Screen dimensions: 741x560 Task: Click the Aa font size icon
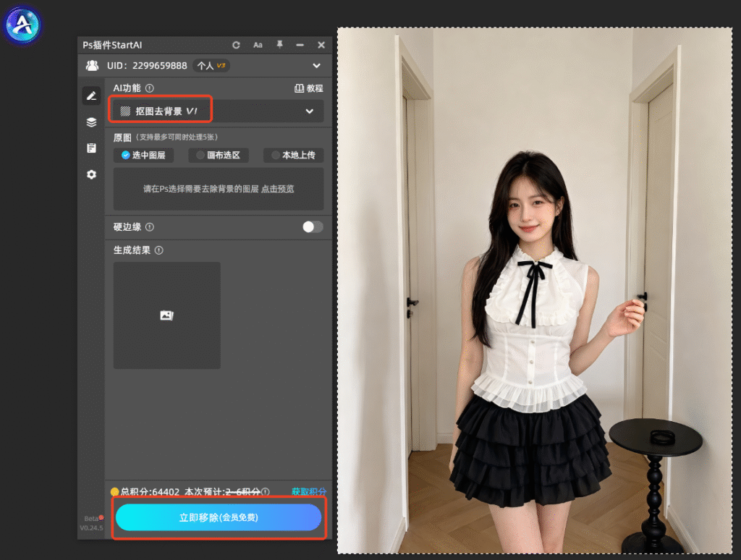click(258, 45)
